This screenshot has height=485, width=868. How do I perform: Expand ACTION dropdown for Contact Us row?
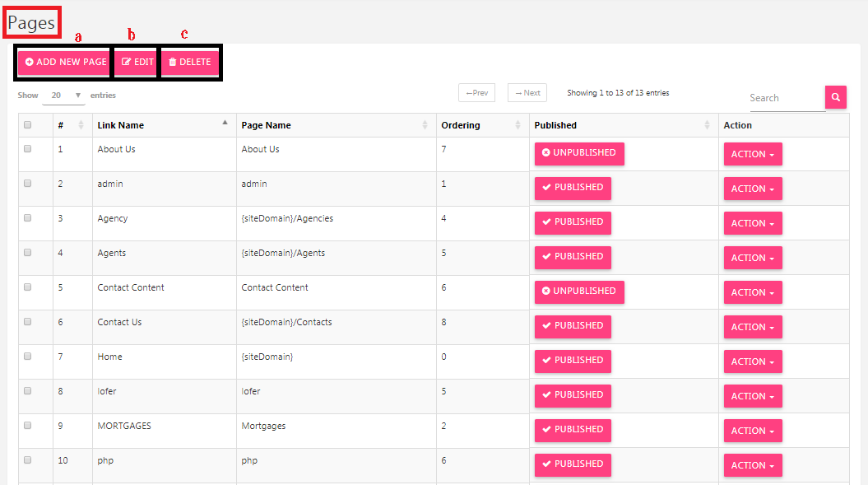(753, 327)
